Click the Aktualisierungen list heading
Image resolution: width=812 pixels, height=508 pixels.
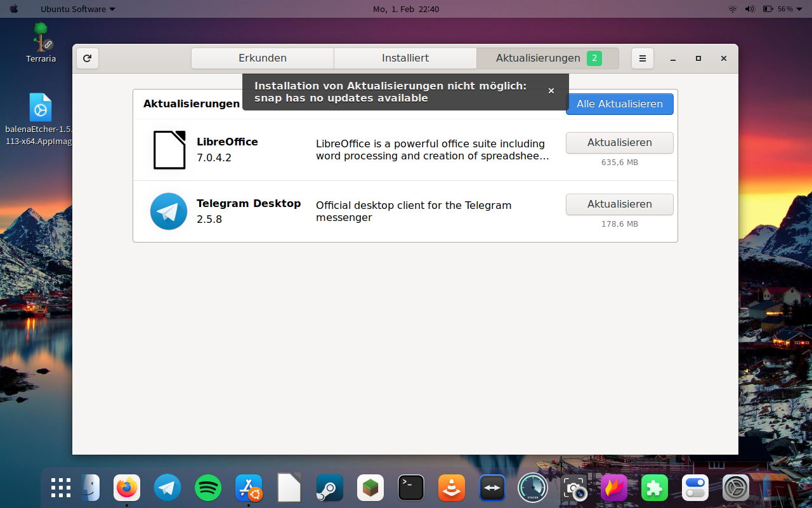(192, 104)
